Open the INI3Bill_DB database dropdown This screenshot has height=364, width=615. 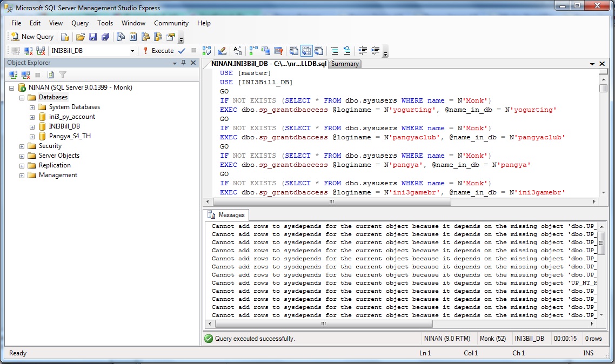pyautogui.click(x=132, y=51)
